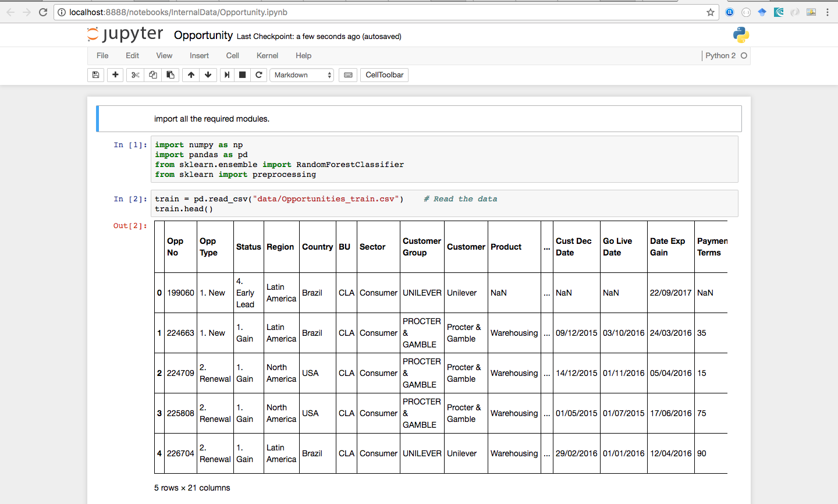Click the Python 2 kernel name

720,56
